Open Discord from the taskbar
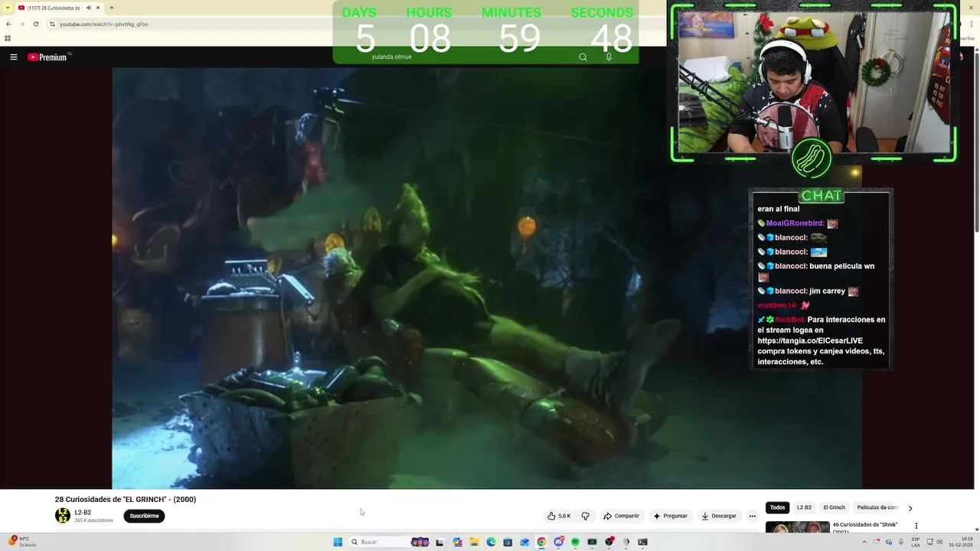 coord(559,542)
